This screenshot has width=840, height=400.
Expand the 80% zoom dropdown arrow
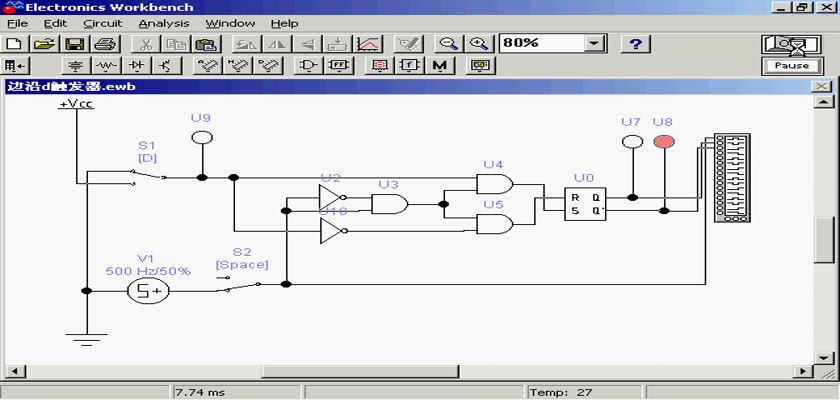point(592,44)
